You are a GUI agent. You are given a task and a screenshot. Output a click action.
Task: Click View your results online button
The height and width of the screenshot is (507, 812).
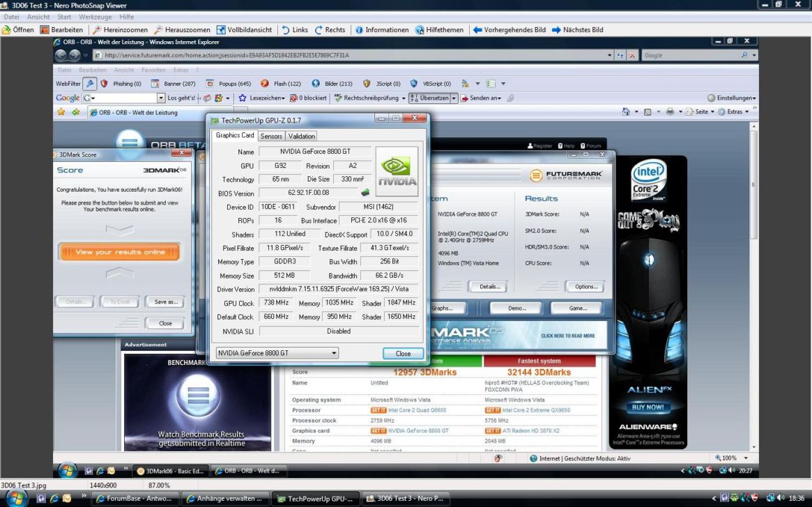pos(120,252)
